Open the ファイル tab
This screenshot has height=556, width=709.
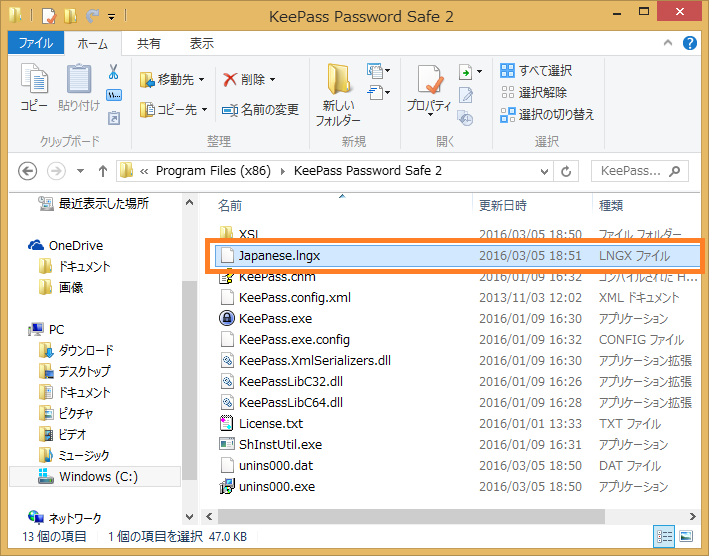[36, 43]
